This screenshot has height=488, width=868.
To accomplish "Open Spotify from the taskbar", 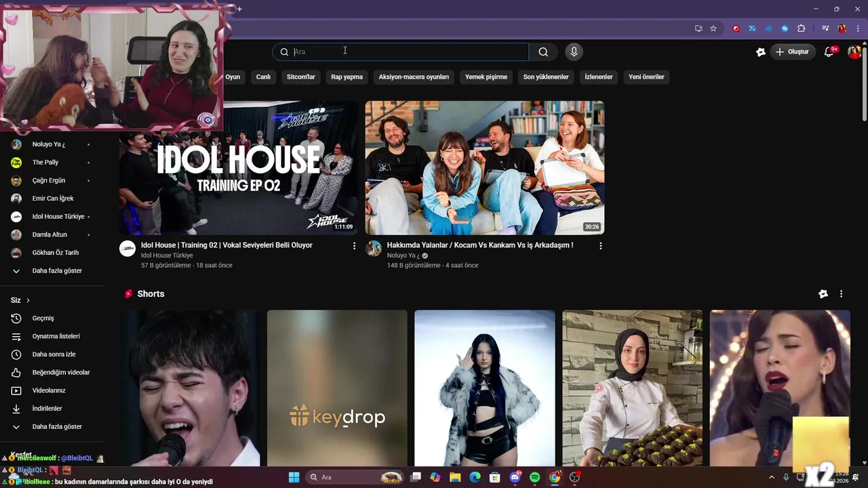I will 534,477.
